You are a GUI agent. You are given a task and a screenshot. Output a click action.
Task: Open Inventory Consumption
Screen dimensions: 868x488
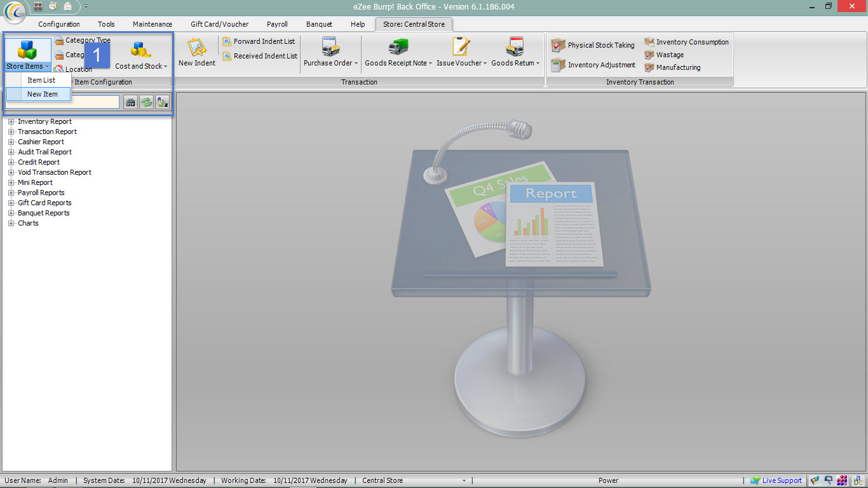point(686,42)
